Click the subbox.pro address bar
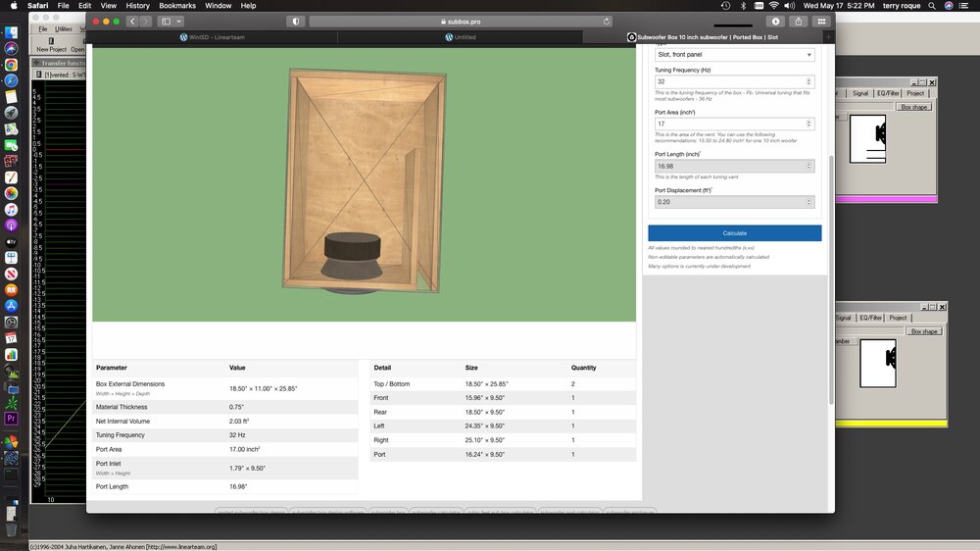The height and width of the screenshot is (551, 980). [462, 22]
